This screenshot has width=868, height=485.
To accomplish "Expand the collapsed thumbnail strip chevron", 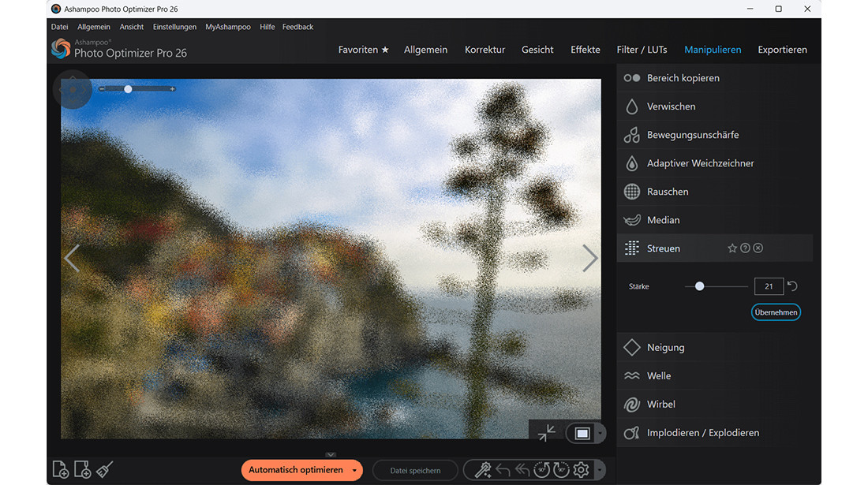I will tap(331, 454).
